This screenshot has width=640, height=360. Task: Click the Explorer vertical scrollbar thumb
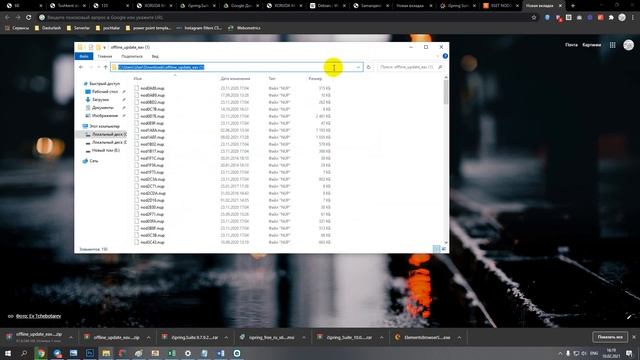tap(446, 92)
